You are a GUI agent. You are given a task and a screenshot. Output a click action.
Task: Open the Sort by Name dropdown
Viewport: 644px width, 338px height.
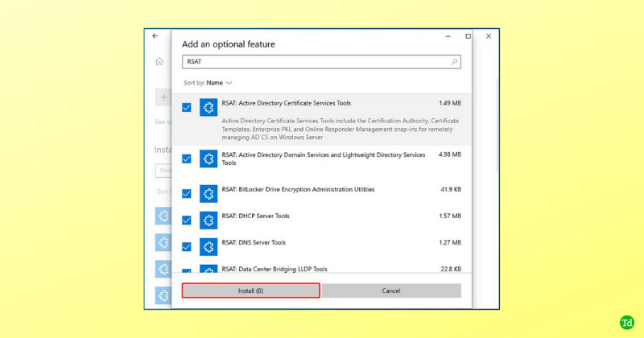coord(208,83)
